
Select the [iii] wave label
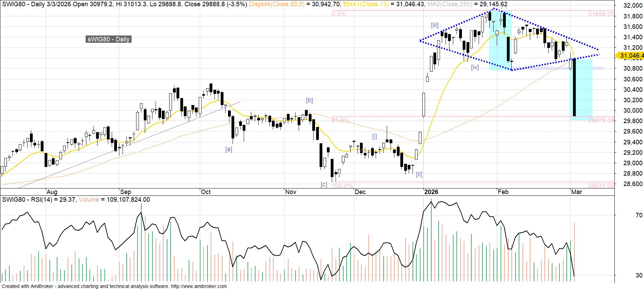(x=434, y=25)
